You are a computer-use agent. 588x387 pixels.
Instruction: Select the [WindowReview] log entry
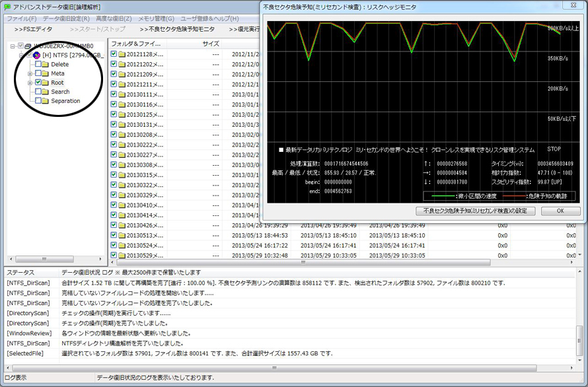click(289, 333)
